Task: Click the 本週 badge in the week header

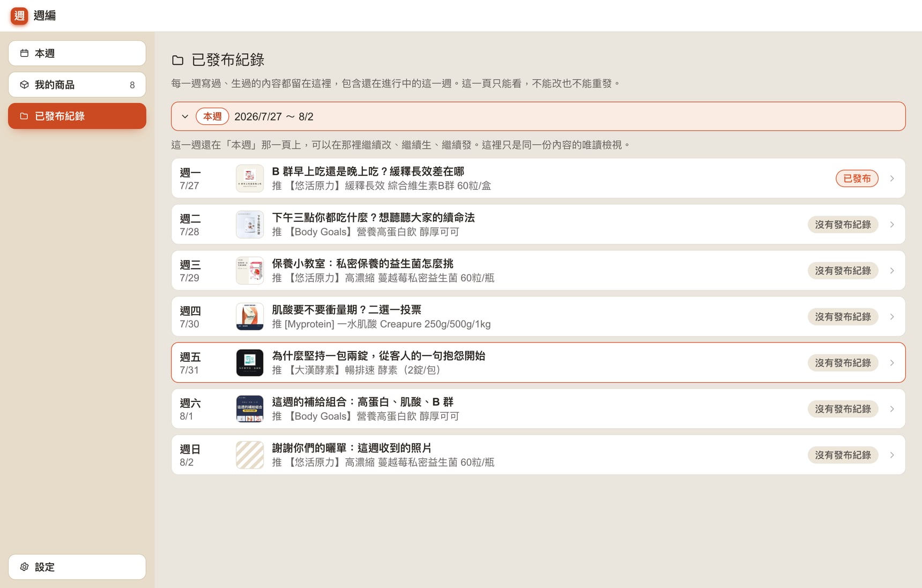Action: [x=212, y=116]
